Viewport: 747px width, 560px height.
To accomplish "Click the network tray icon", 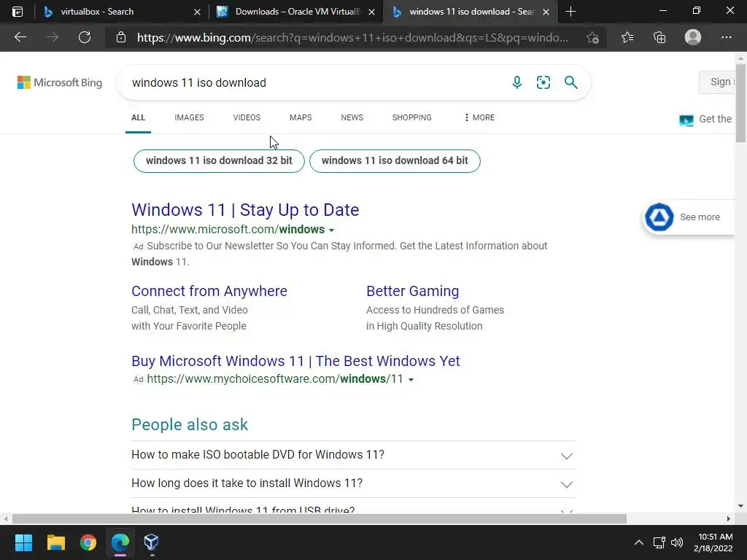I will click(x=659, y=542).
